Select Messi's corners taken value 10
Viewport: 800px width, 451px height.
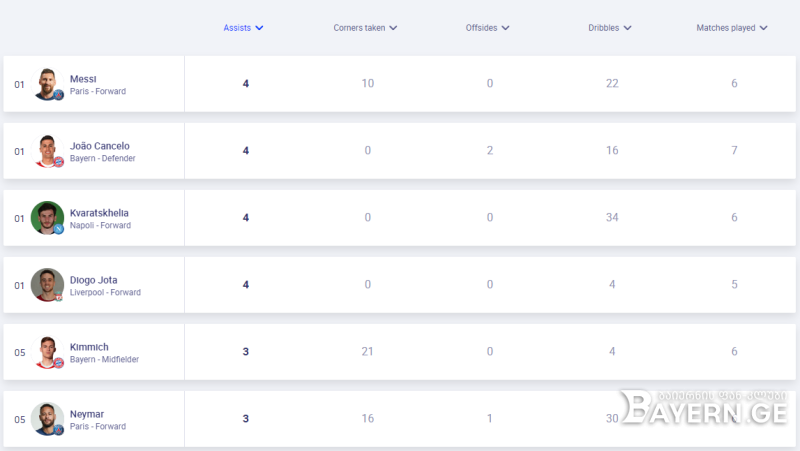(x=368, y=83)
